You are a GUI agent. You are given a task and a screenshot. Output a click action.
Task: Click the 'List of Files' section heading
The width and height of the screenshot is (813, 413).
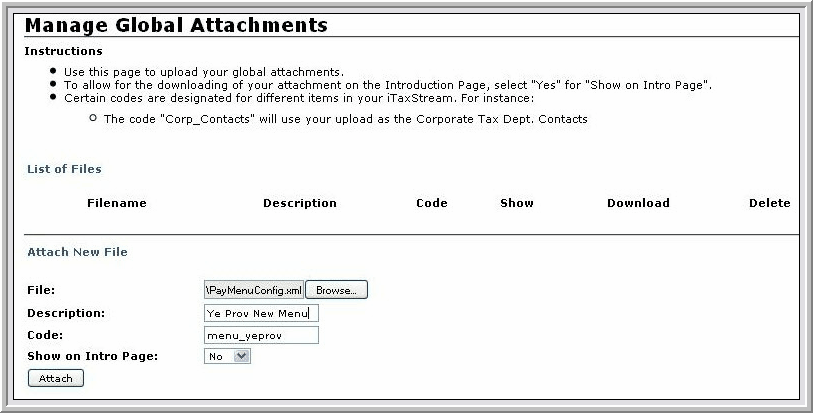[x=64, y=170]
